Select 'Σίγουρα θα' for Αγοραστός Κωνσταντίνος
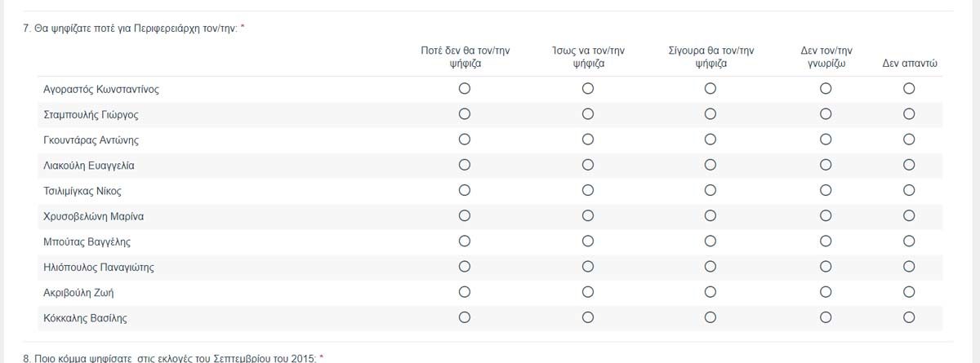This screenshot has height=363, width=980. click(x=710, y=89)
